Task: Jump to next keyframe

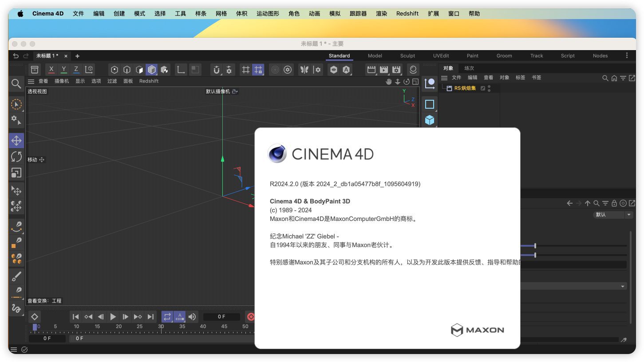Action: pos(138,317)
